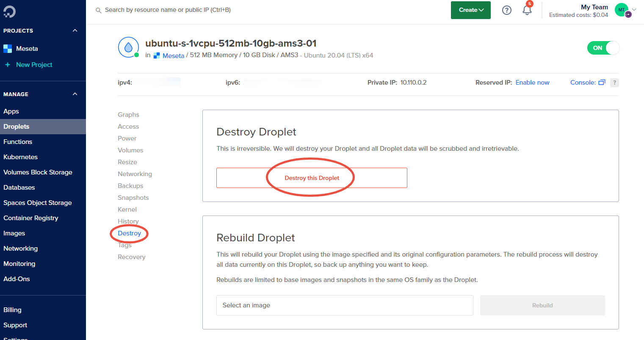This screenshot has height=340, width=644.
Task: Open the Create dropdown button
Action: point(471,10)
